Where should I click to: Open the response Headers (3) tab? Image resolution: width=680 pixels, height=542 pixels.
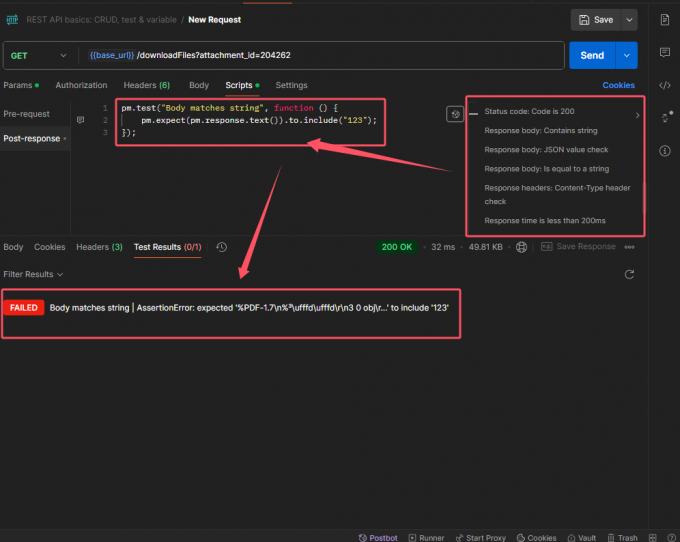(99, 247)
